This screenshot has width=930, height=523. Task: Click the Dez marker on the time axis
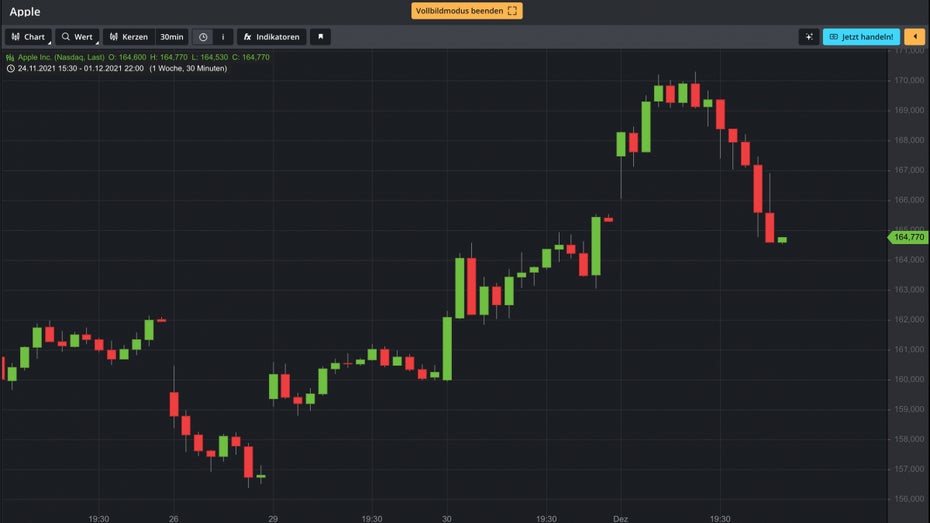(620, 518)
